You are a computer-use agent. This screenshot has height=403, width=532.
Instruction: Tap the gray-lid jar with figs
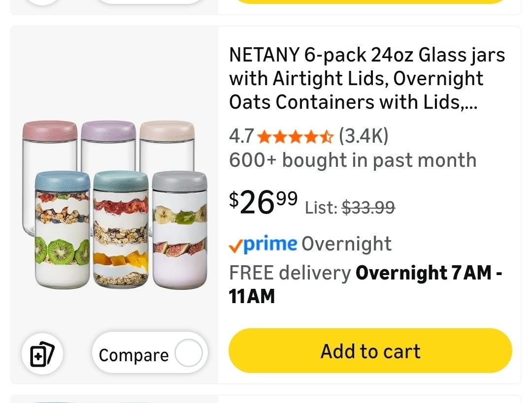(179, 231)
